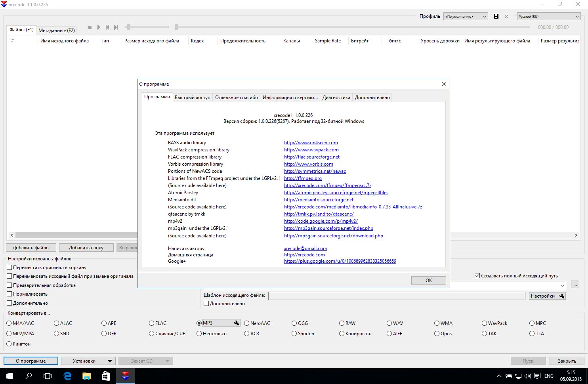The image size is (588, 384).
Task: Open http://xrecode.com homepage link
Action: click(x=304, y=255)
